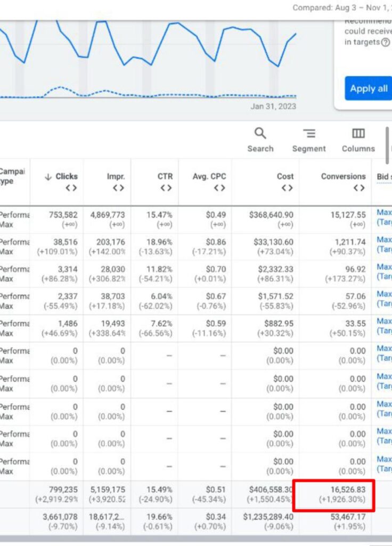Open the Search tool above the table

(260, 140)
